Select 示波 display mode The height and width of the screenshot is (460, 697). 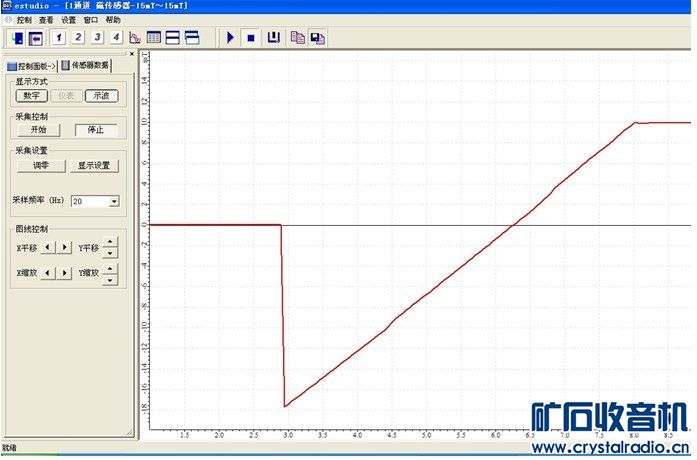101,96
